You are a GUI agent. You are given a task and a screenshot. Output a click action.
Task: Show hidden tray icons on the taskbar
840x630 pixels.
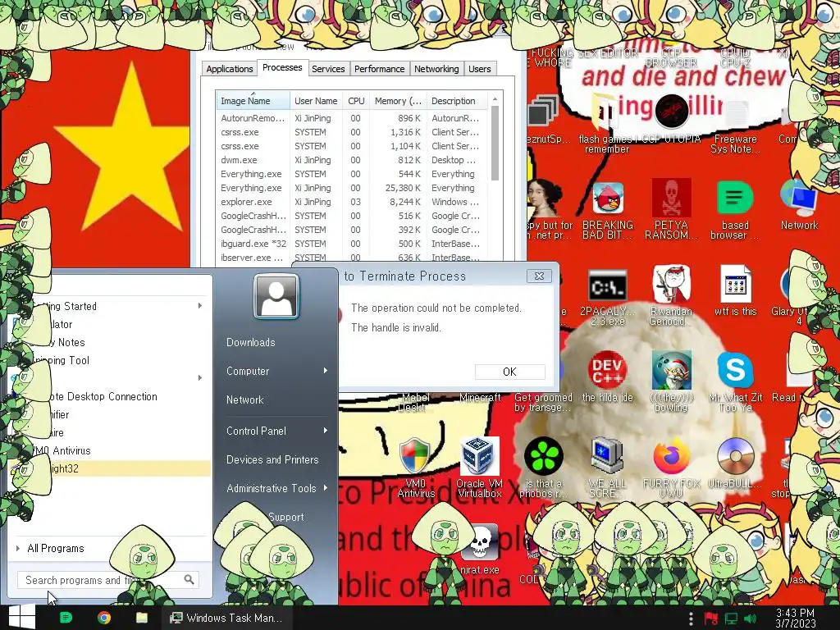pos(691,619)
